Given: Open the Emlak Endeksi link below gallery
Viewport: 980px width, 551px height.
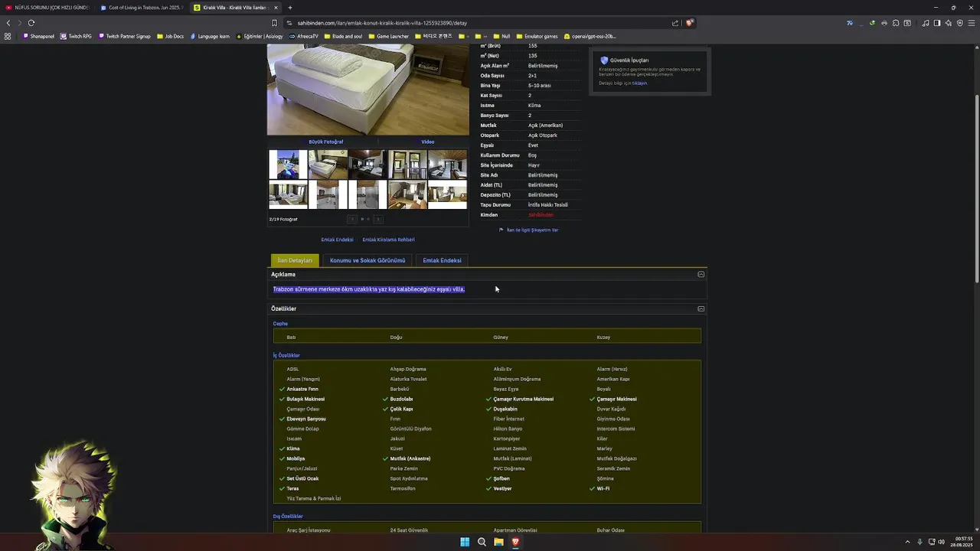Looking at the screenshot, I should [337, 240].
